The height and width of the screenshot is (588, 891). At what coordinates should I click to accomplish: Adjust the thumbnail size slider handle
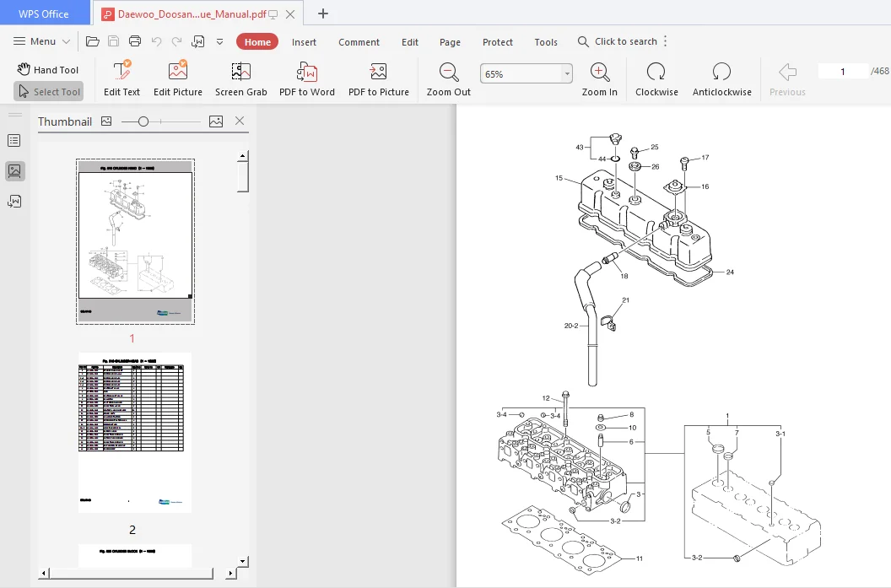pos(143,121)
